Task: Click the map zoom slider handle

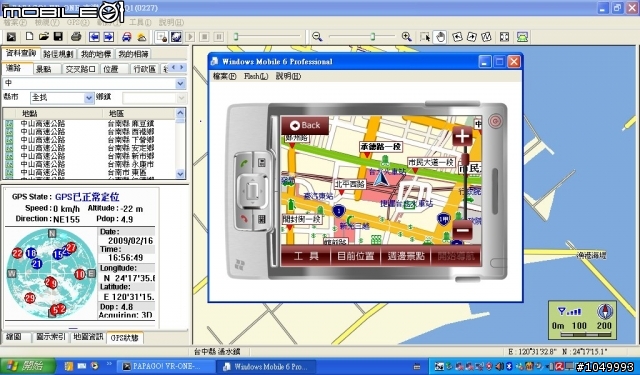Action: click(x=373, y=37)
